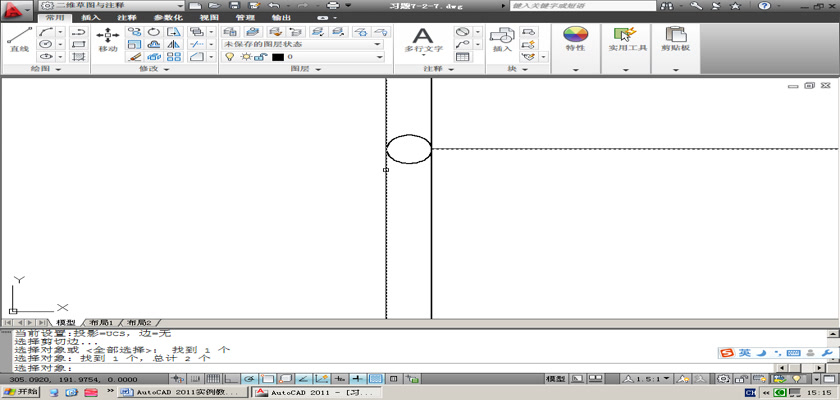
Task: Activate the 移动 (Move) tool
Action: pos(108,40)
